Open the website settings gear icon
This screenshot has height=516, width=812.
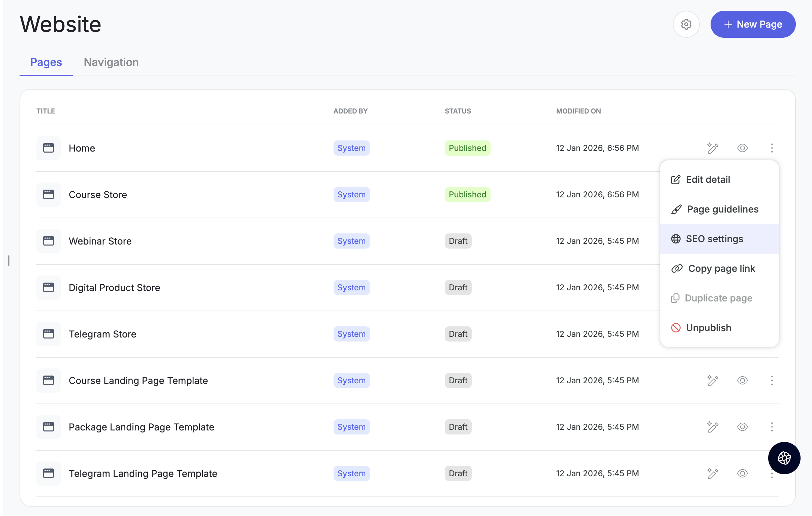click(686, 24)
